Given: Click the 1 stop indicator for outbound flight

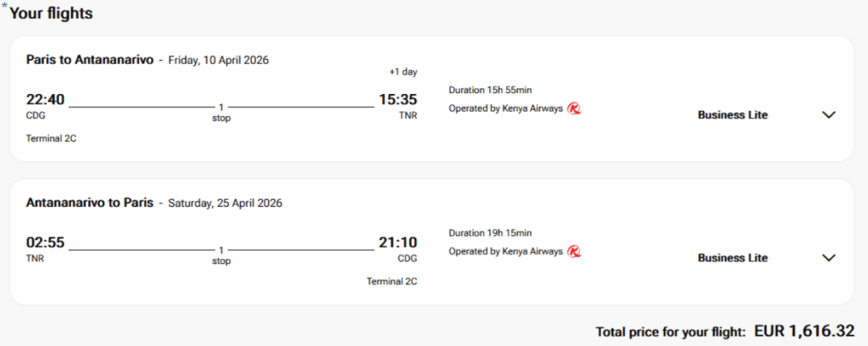Looking at the screenshot, I should (x=222, y=111).
